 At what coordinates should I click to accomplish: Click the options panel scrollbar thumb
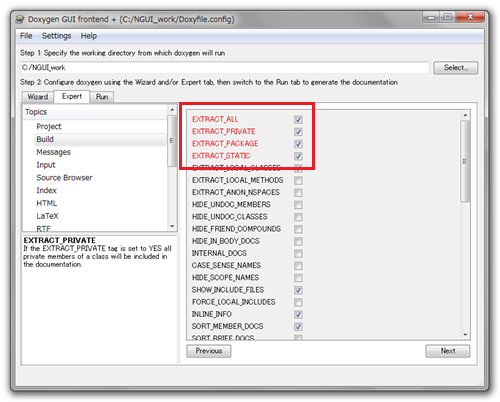click(x=465, y=161)
